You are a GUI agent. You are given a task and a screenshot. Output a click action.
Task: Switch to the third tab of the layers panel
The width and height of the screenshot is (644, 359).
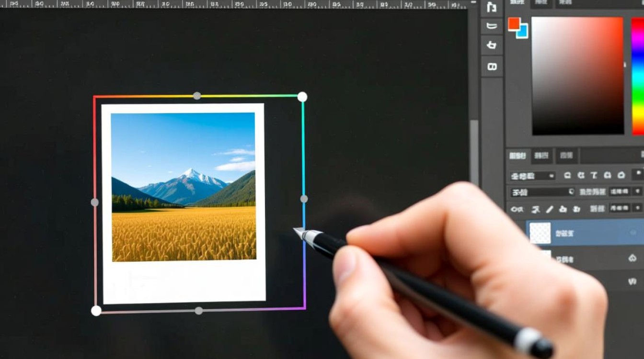(x=566, y=156)
